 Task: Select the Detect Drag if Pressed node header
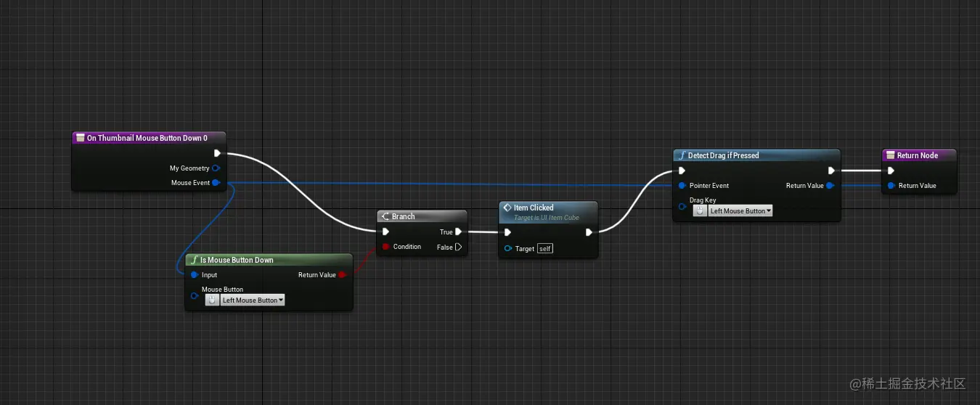point(756,155)
